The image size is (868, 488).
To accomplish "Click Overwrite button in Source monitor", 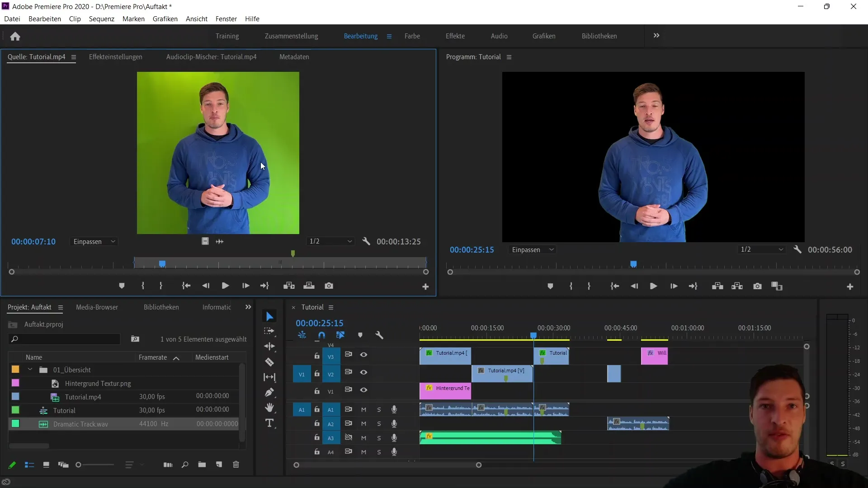I will tap(309, 286).
